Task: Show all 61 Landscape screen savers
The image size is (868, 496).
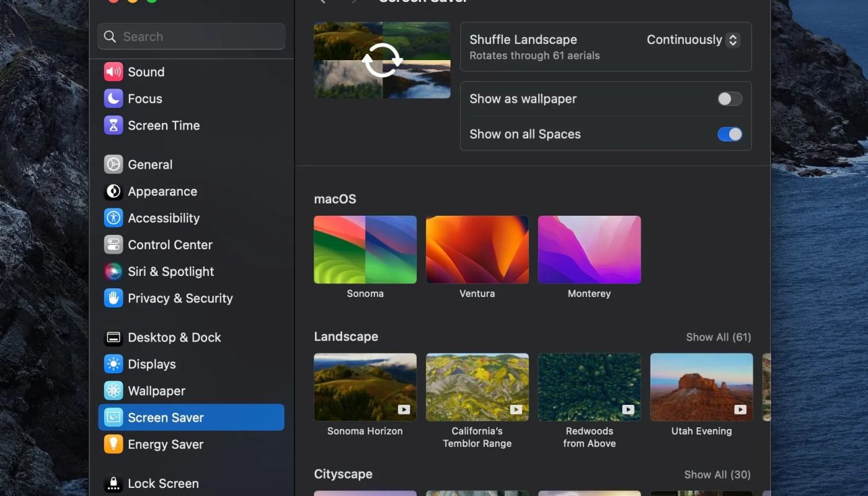Action: click(719, 337)
